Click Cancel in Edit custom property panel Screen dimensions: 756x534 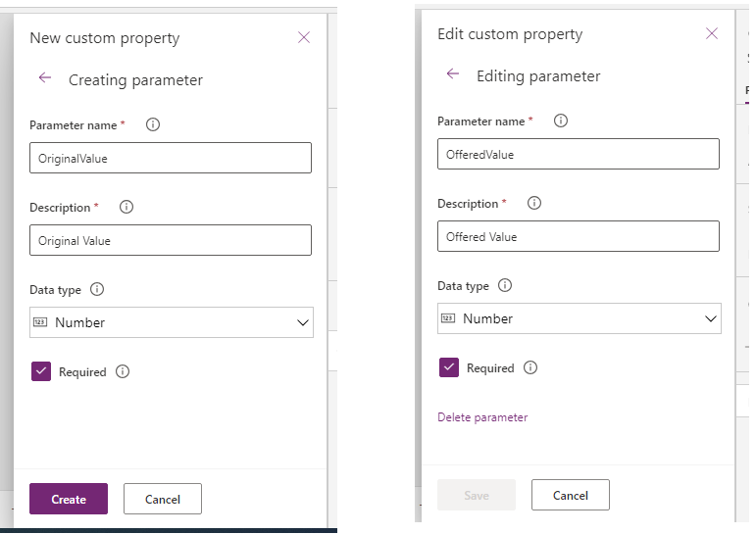click(571, 495)
